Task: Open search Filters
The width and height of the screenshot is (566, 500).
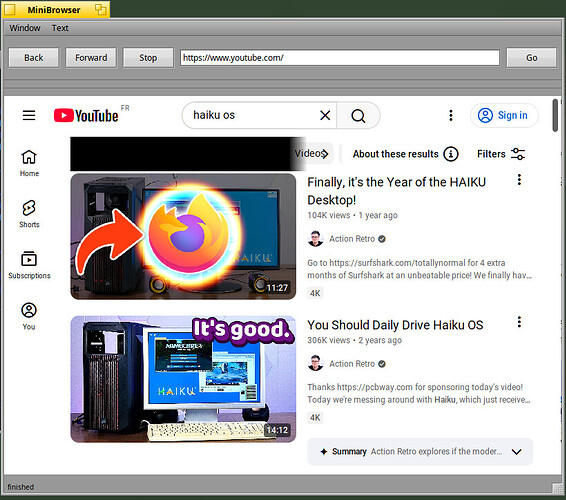Action: [501, 154]
